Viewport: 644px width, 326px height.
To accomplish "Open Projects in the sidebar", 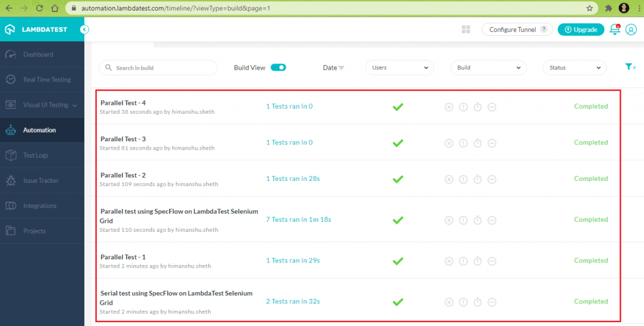I will [x=42, y=231].
